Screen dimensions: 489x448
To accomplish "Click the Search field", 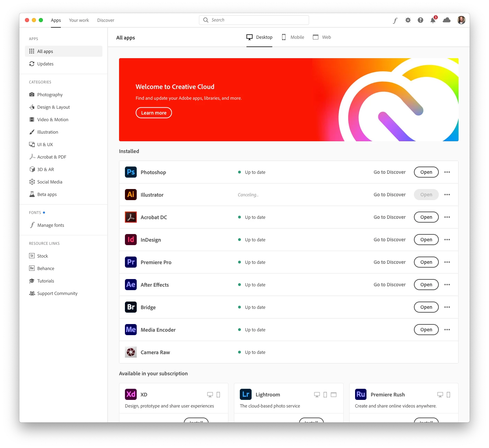I will pos(254,20).
